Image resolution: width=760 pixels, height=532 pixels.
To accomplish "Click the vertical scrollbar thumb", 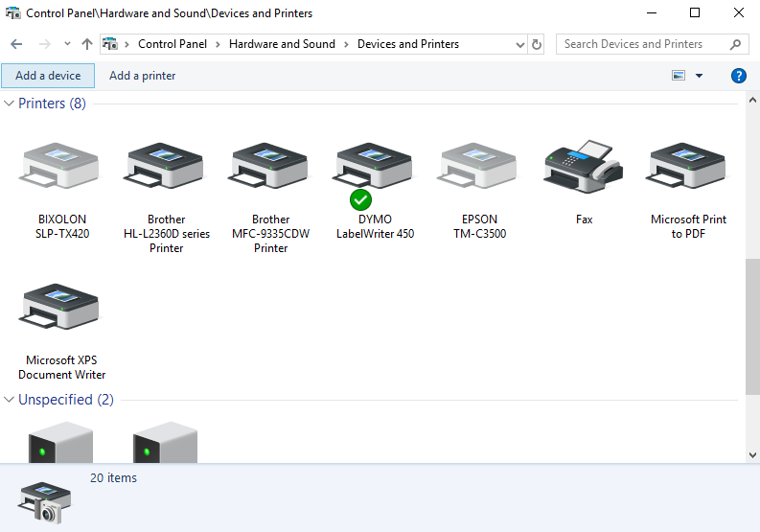I will tap(752, 327).
